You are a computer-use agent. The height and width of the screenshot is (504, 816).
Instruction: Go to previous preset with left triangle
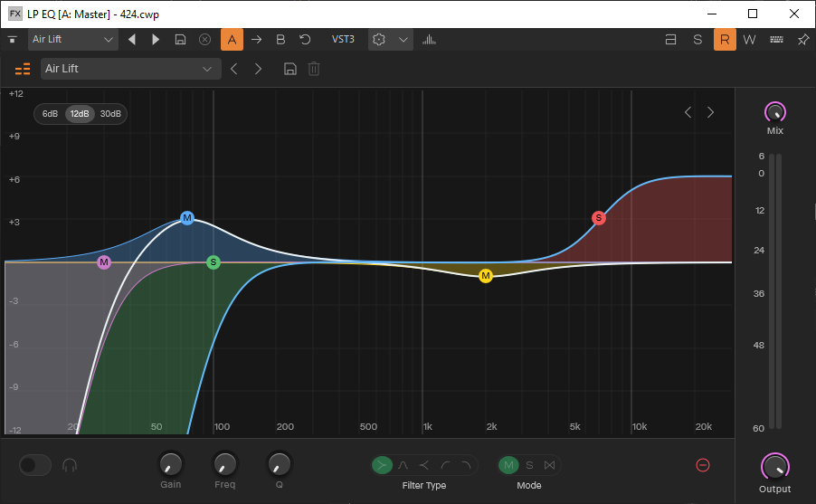pos(132,40)
